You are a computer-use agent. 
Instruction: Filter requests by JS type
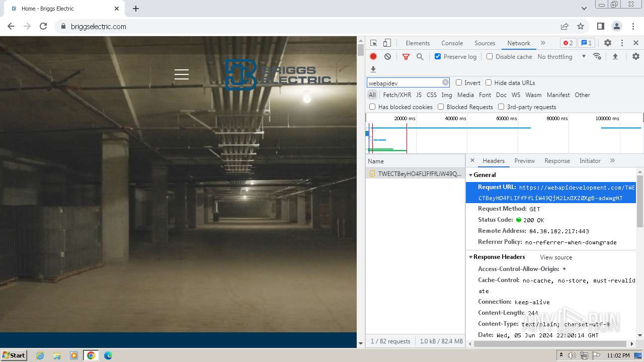[x=419, y=95]
